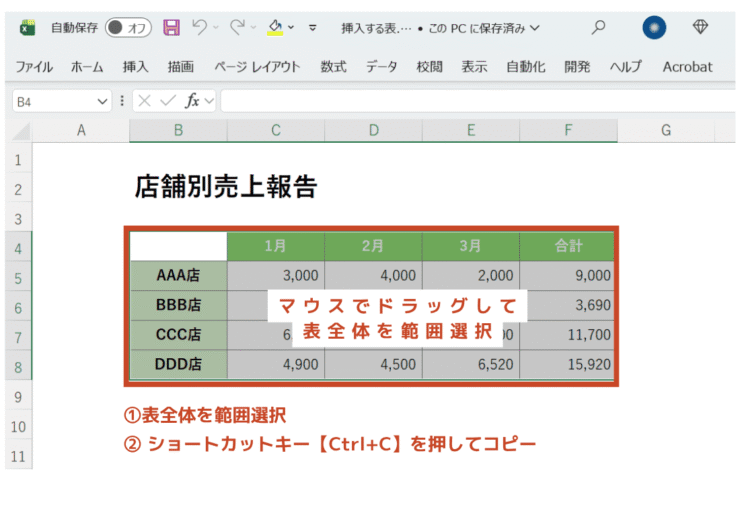Click the insert function fx icon
The image size is (740, 505).
192,101
